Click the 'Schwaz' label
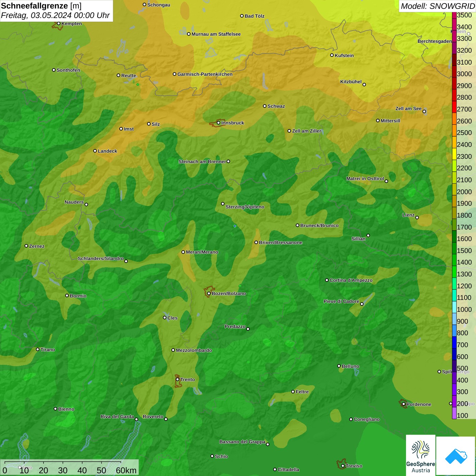The image size is (476, 476). pyautogui.click(x=276, y=106)
